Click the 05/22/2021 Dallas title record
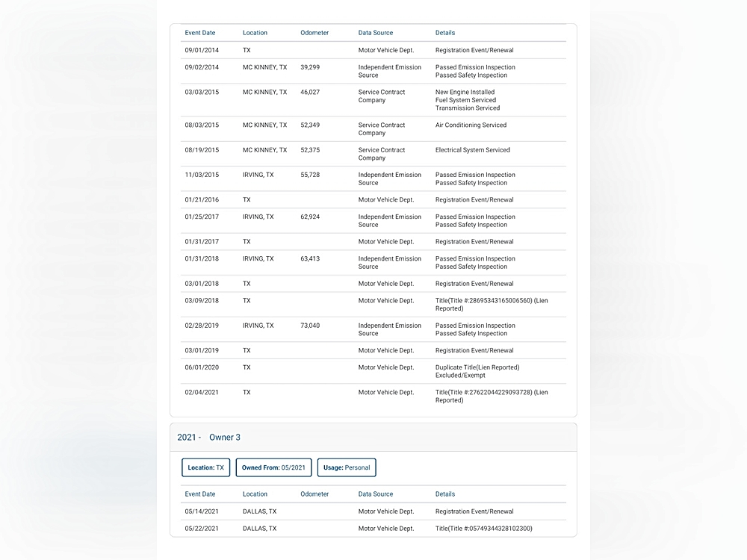747x560 pixels. (483, 529)
